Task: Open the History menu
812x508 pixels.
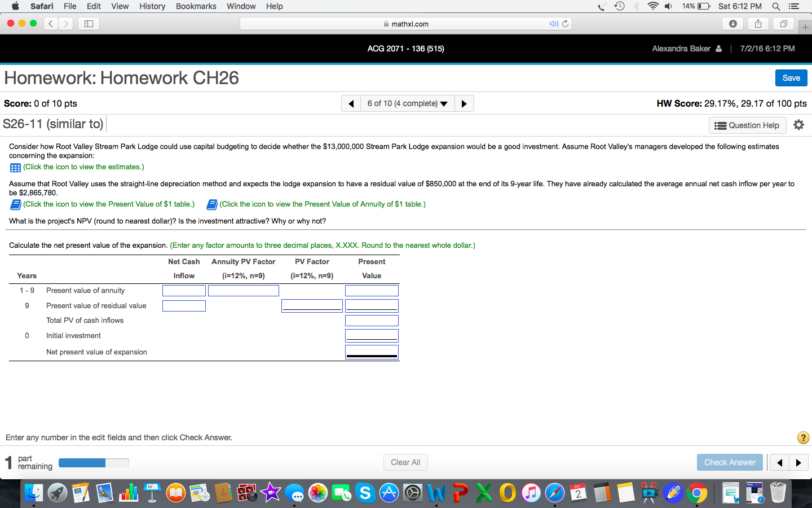Action: (x=152, y=6)
